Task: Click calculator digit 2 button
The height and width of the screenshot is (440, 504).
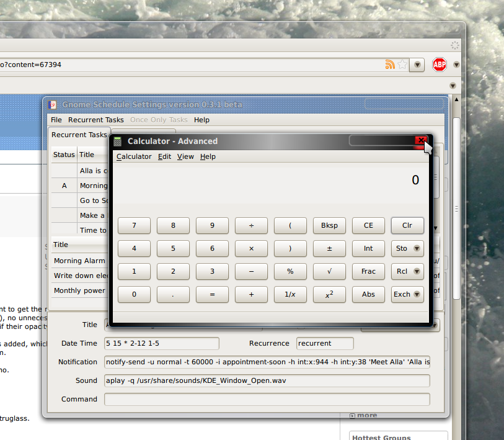Action: [x=173, y=271]
